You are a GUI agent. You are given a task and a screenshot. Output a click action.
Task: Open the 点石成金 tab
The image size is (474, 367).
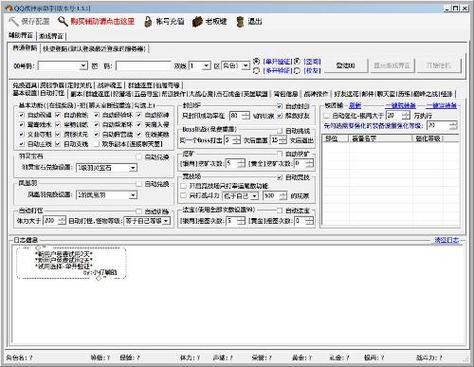228,94
